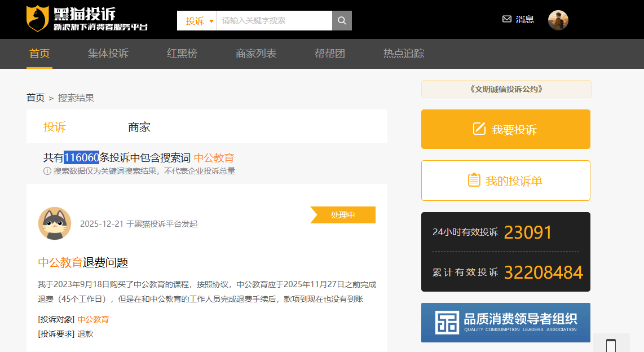Open 帮帮团 navigation item
This screenshot has height=352, width=644.
coord(330,54)
